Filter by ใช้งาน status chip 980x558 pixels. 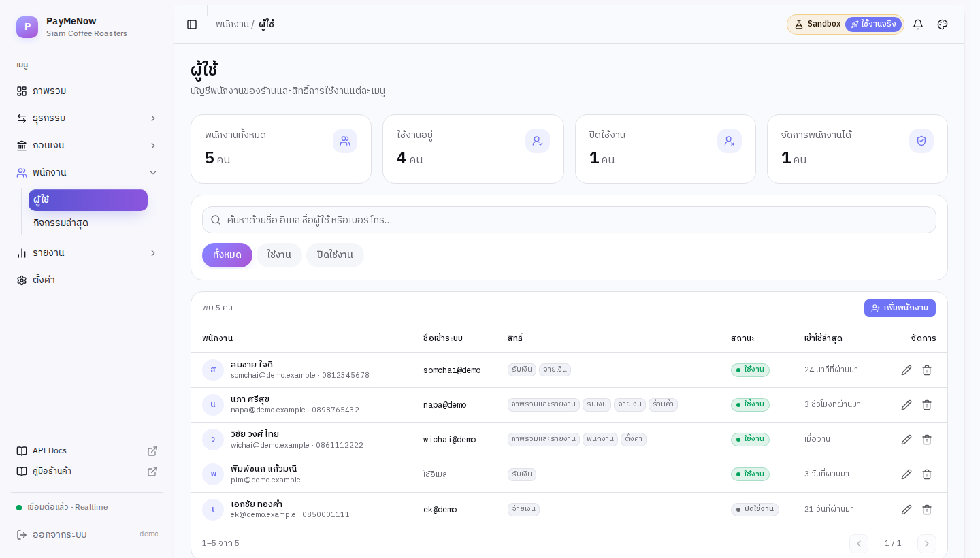tap(279, 255)
